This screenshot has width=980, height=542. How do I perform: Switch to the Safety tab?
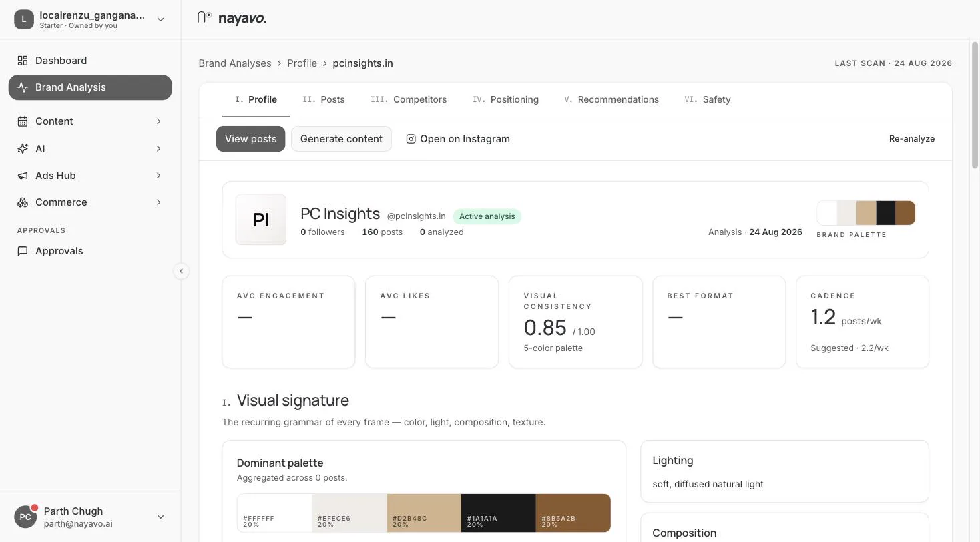click(x=708, y=99)
